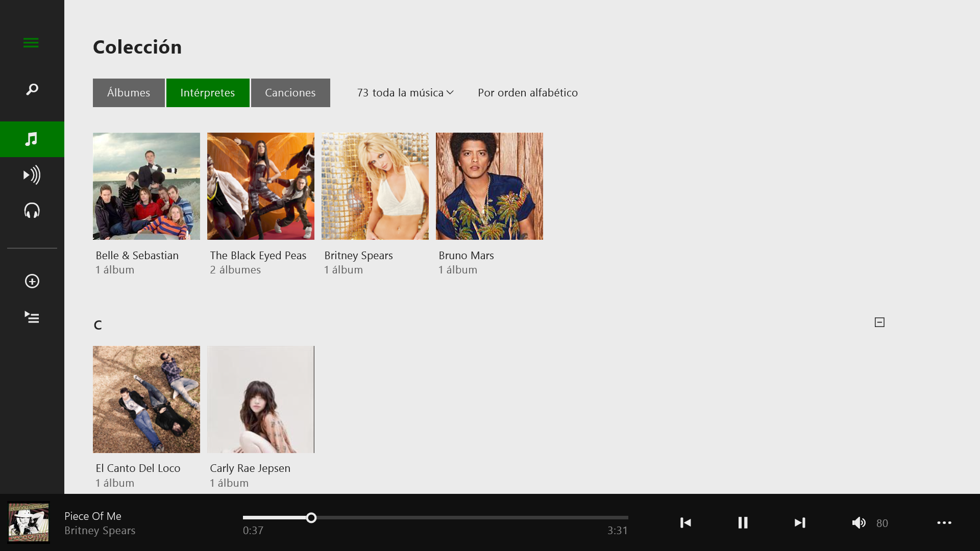980x551 pixels.
Task: Go to the previous track
Action: pyautogui.click(x=685, y=522)
